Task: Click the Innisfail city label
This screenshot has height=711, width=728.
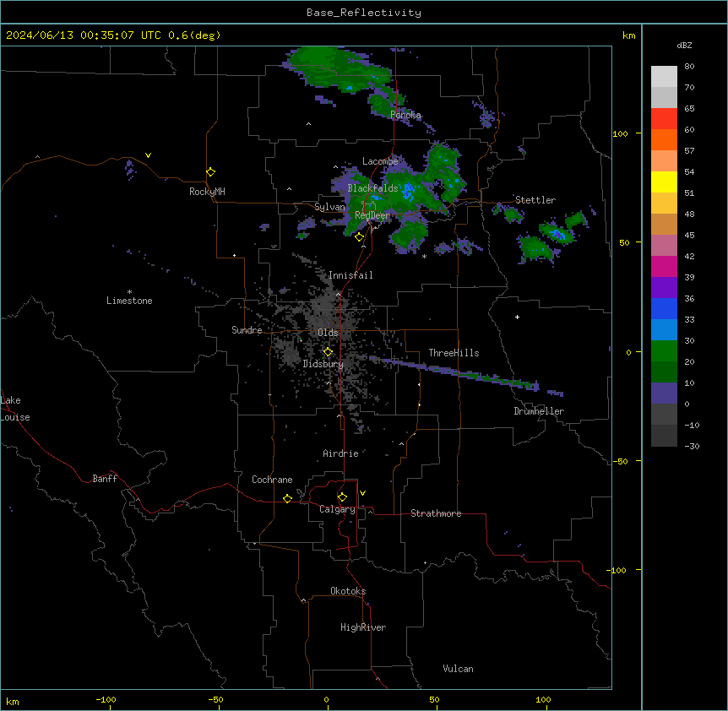Action: [x=350, y=275]
